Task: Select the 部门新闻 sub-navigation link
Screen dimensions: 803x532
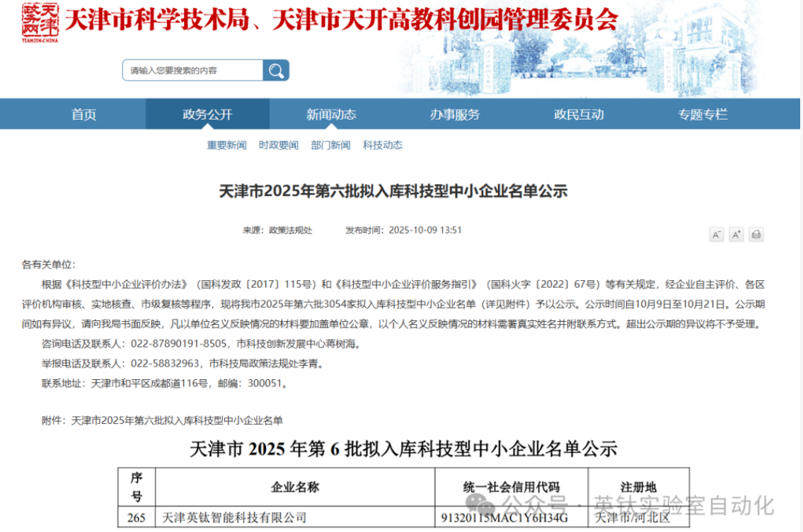Action: (330, 145)
